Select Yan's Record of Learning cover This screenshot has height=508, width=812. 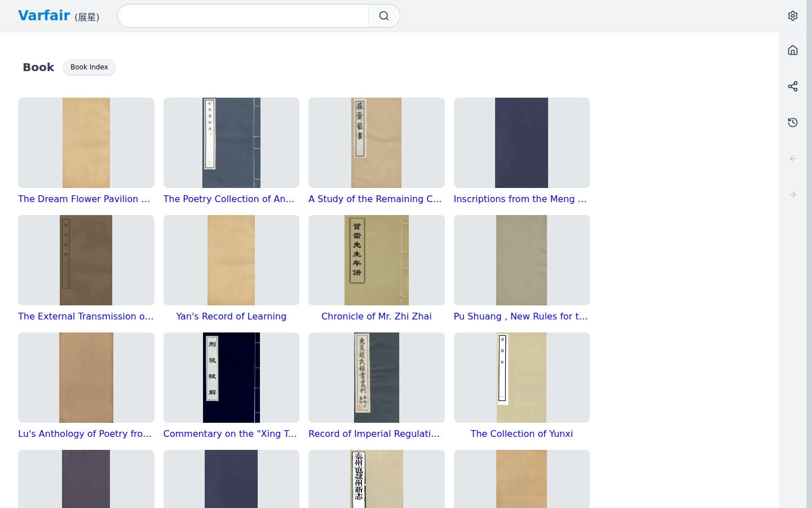tap(231, 260)
